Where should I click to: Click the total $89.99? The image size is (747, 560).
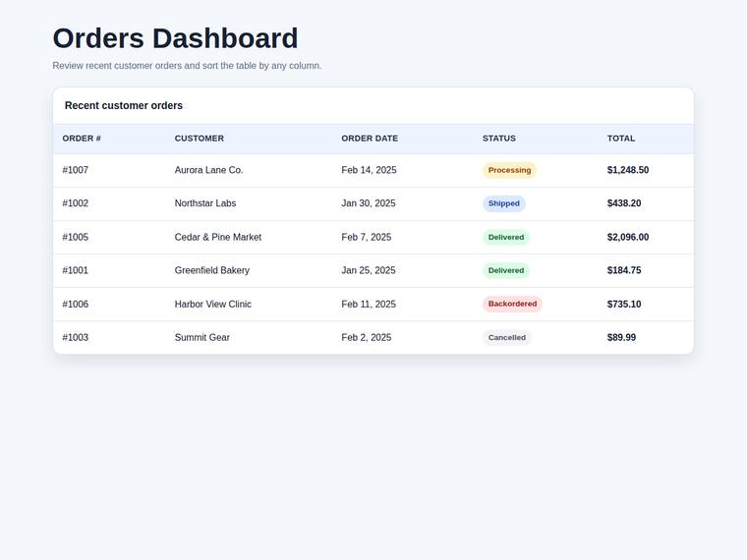[621, 338]
